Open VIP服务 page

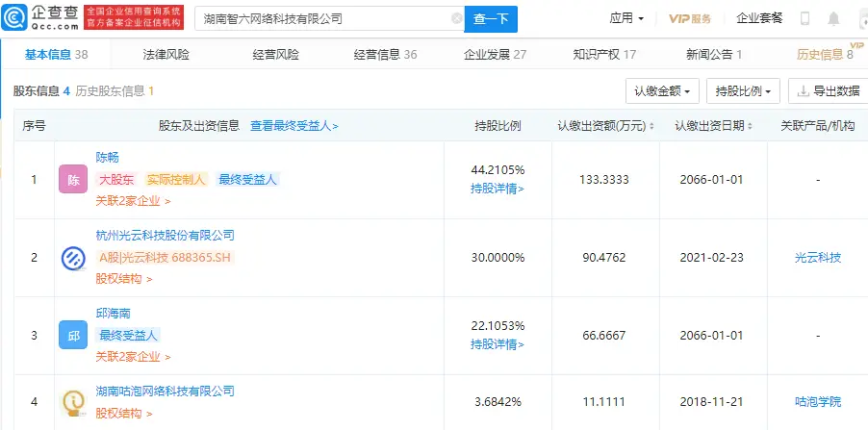[x=690, y=18]
